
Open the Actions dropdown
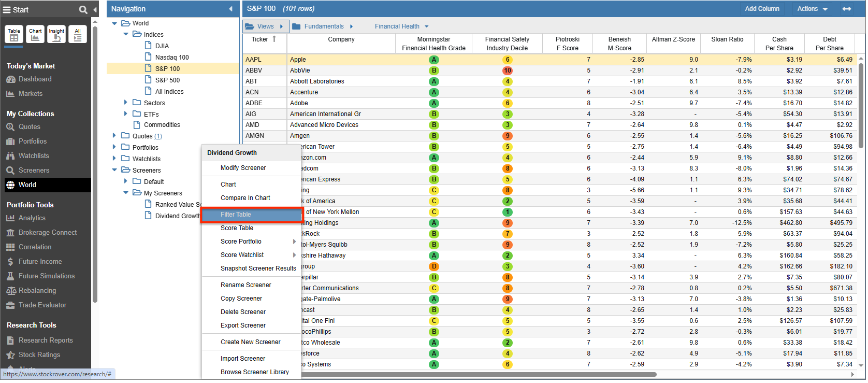813,9
